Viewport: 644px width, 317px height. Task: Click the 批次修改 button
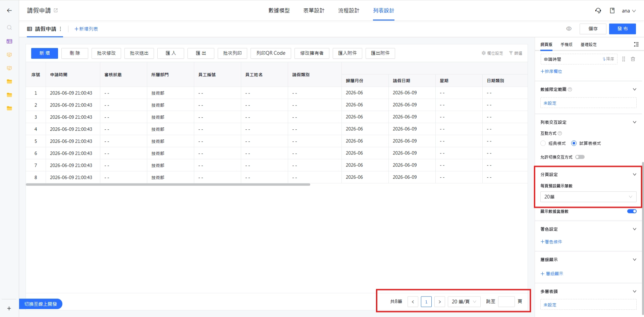[x=106, y=53]
